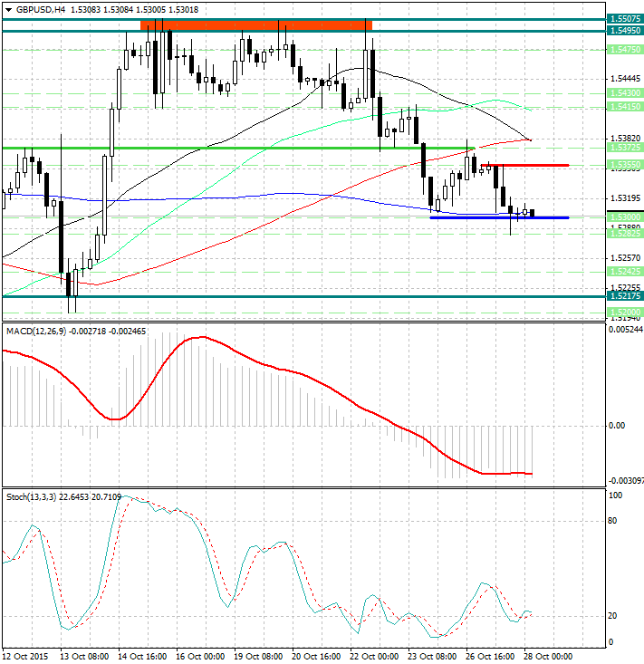
Task: Select the thick green horizontal line at 1.53725
Action: [239, 149]
